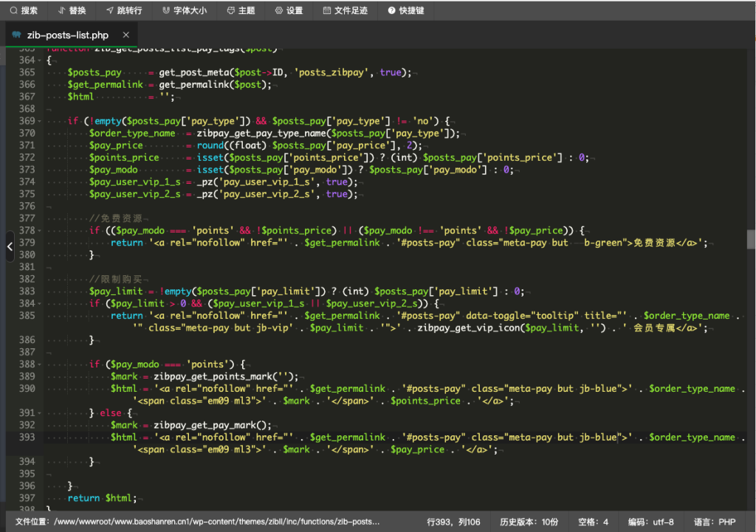Click zibpay_get_points_mark on line 389
The image size is (756, 532).
click(x=213, y=376)
